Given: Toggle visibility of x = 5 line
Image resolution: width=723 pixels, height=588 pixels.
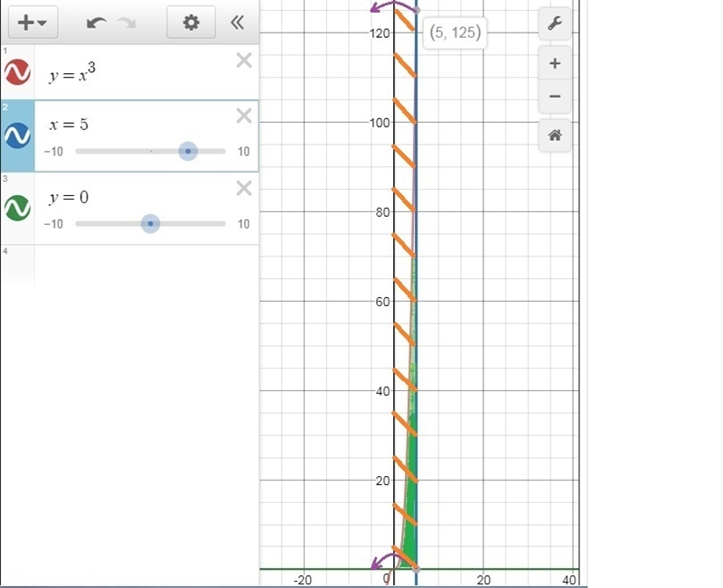Looking at the screenshot, I should 17,135.
